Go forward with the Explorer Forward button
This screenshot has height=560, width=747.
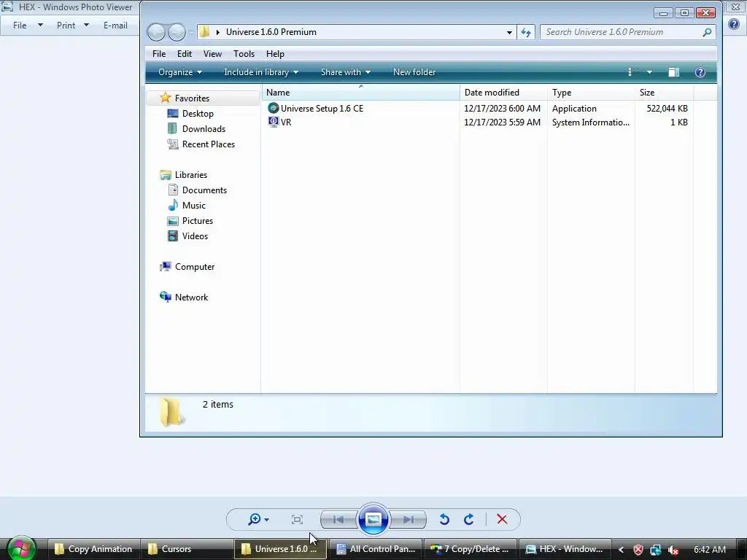pyautogui.click(x=177, y=32)
